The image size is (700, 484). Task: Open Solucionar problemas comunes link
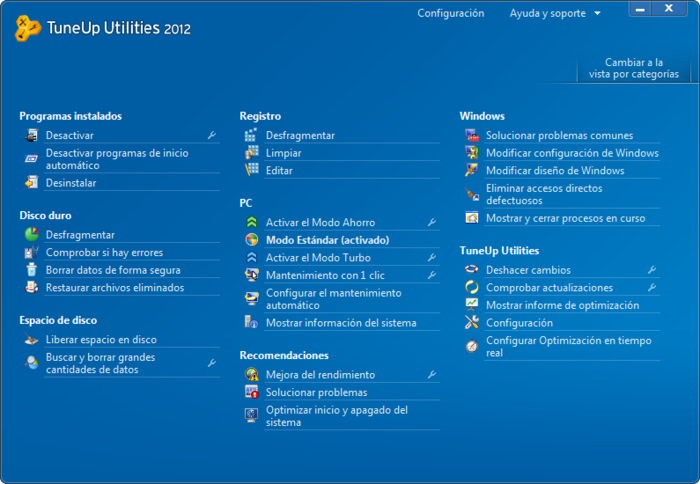[559, 135]
